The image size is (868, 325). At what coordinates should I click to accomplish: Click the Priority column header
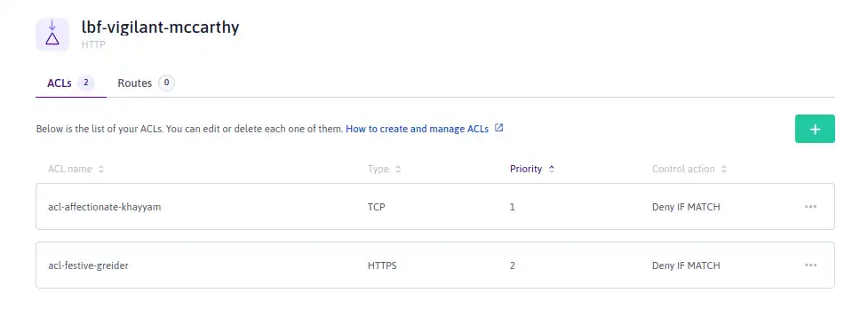[x=526, y=169]
